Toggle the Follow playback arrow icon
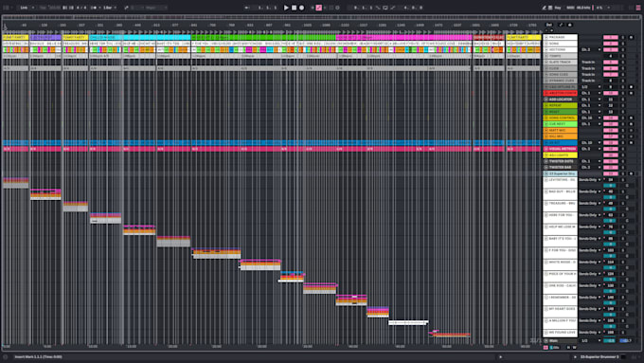644x363 pixels. point(247,8)
